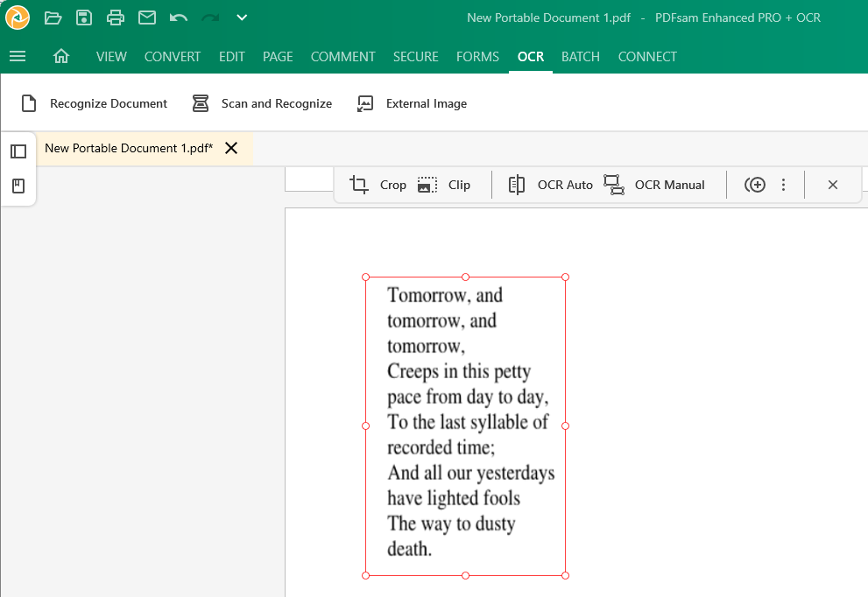Viewport: 868px width, 597px height.
Task: Click the line 'Creeps in this petty'
Action: pyautogui.click(x=459, y=371)
